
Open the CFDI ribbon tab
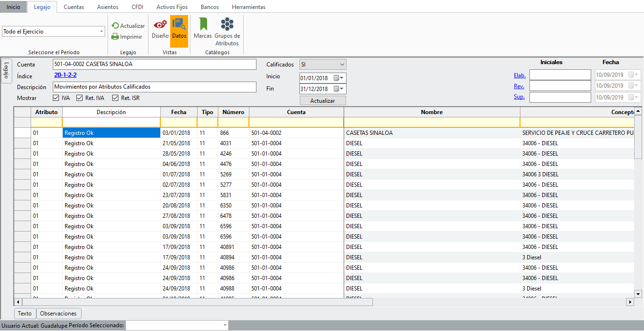click(137, 7)
